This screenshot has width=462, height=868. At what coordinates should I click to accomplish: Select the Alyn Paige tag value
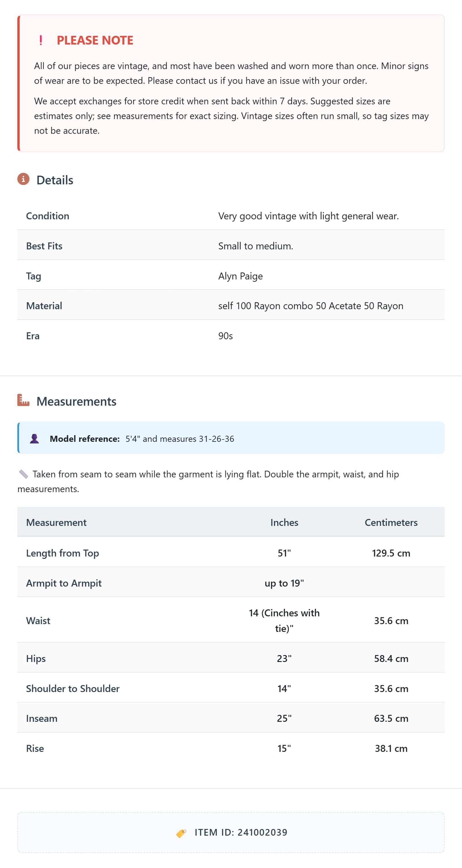(x=240, y=276)
